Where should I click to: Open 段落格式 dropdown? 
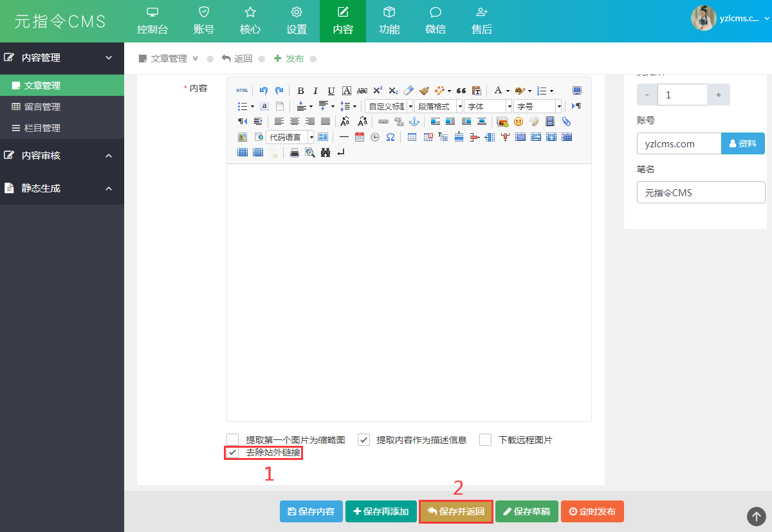point(439,106)
